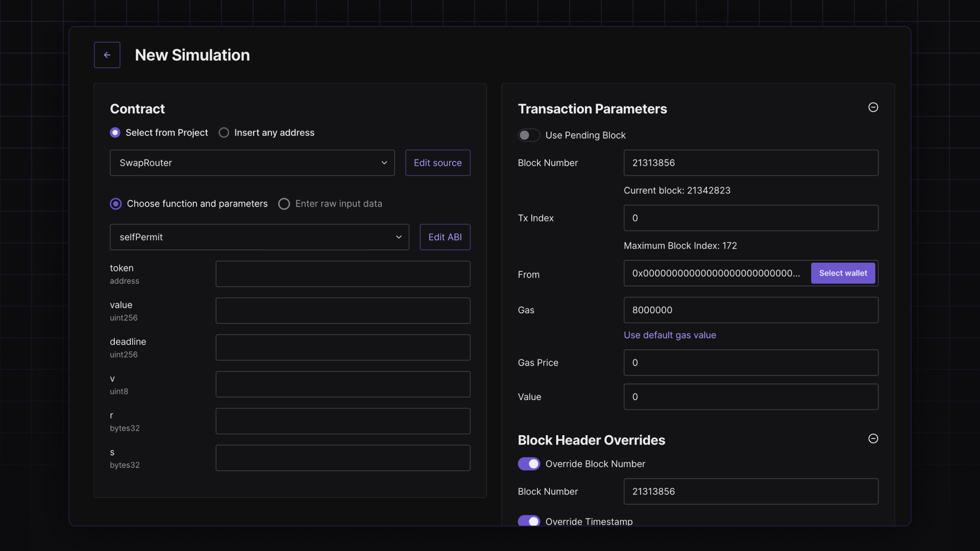Screen dimensions: 980x551
Task: Focus the token address input field
Action: coord(342,274)
